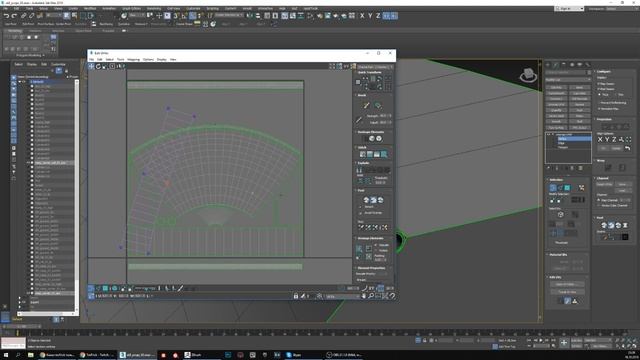Viewport: 640px width, 360px height.
Task: Click the Redo arrow in main toolbar
Action: point(14,16)
